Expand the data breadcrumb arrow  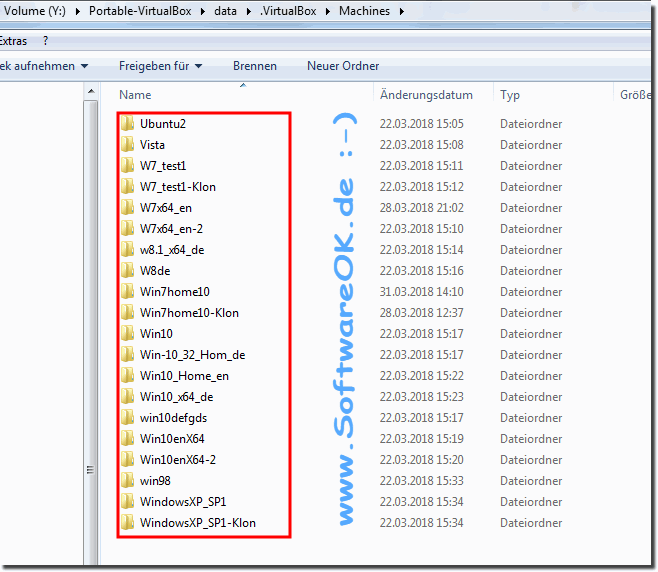(x=248, y=11)
